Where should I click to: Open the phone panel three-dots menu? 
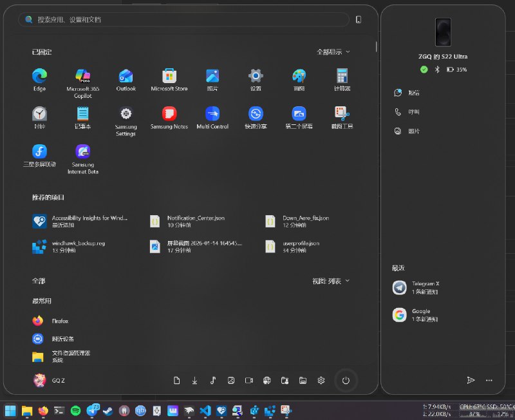pyautogui.click(x=489, y=380)
